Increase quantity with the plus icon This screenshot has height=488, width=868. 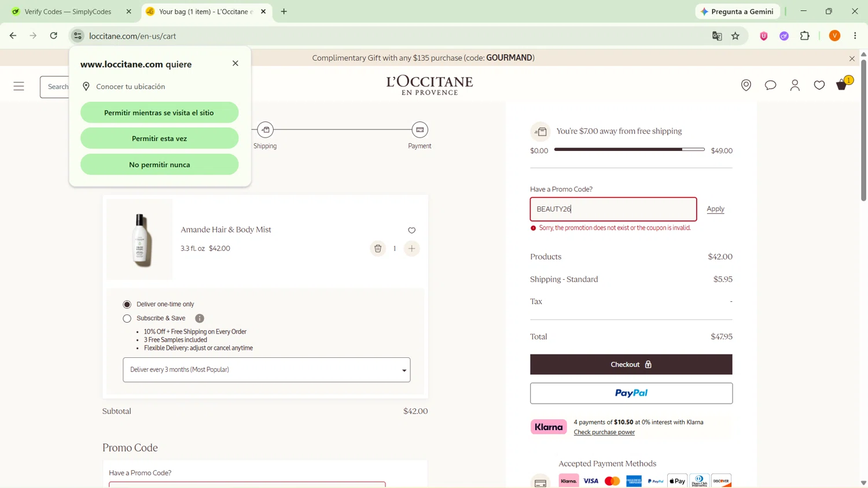coord(411,249)
